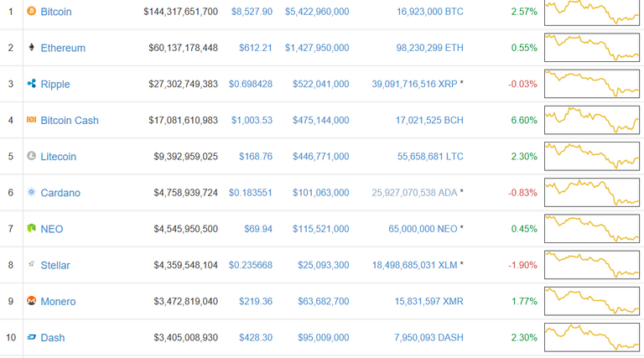
Task: Click the Cardano logo icon
Action: coord(31,192)
